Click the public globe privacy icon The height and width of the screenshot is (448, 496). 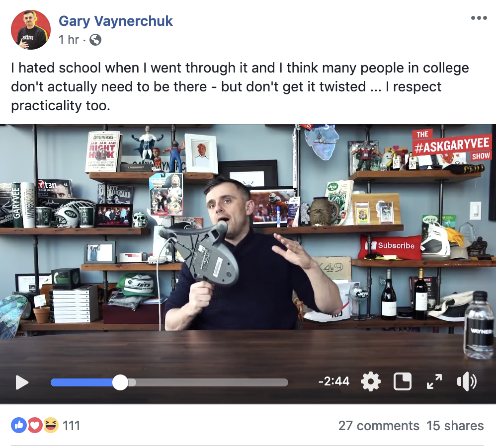click(95, 40)
